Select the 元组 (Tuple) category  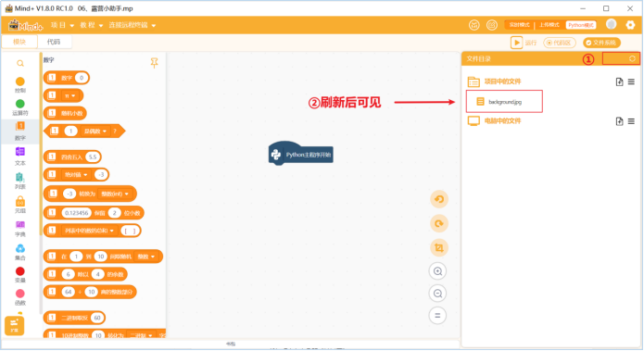20,205
